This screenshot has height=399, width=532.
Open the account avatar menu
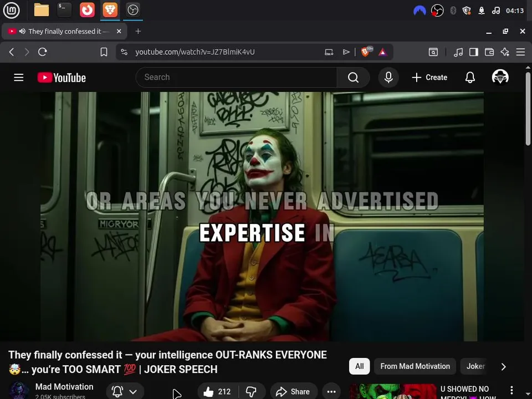pyautogui.click(x=500, y=77)
